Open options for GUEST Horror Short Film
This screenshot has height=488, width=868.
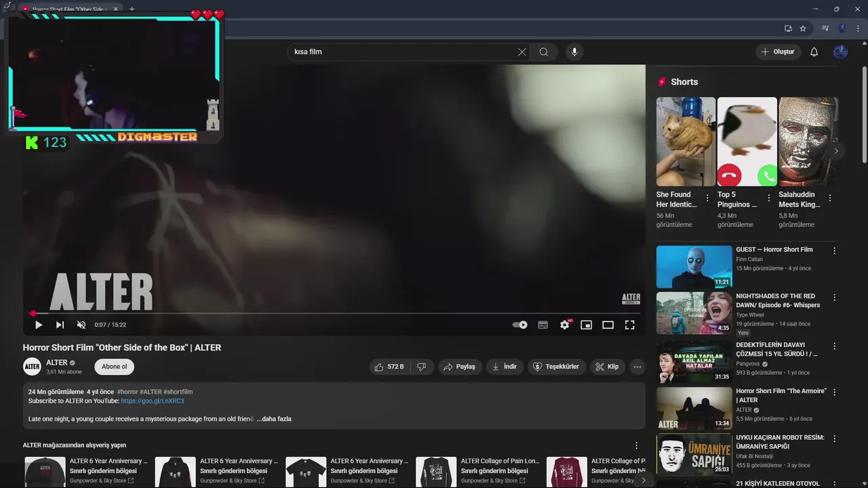coord(834,251)
